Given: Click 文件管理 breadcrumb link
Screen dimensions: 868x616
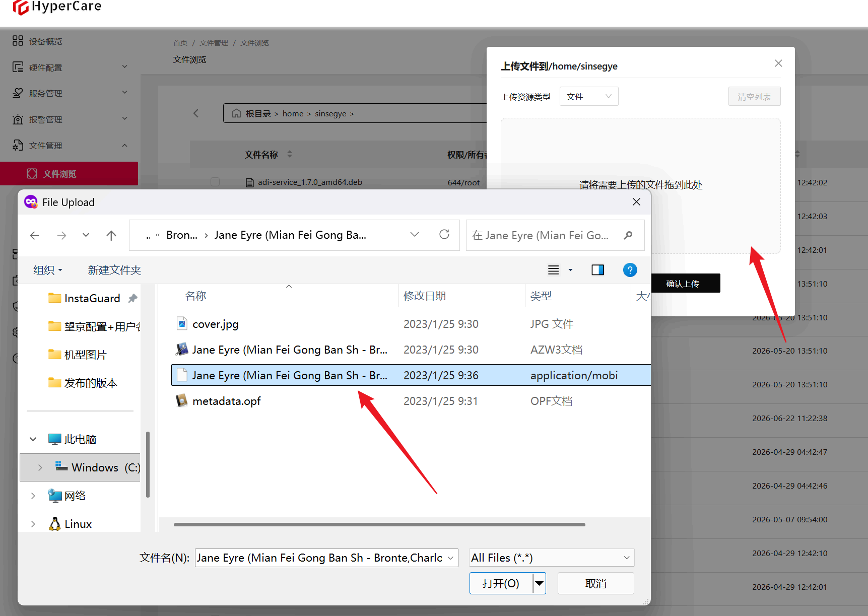Looking at the screenshot, I should click(214, 43).
